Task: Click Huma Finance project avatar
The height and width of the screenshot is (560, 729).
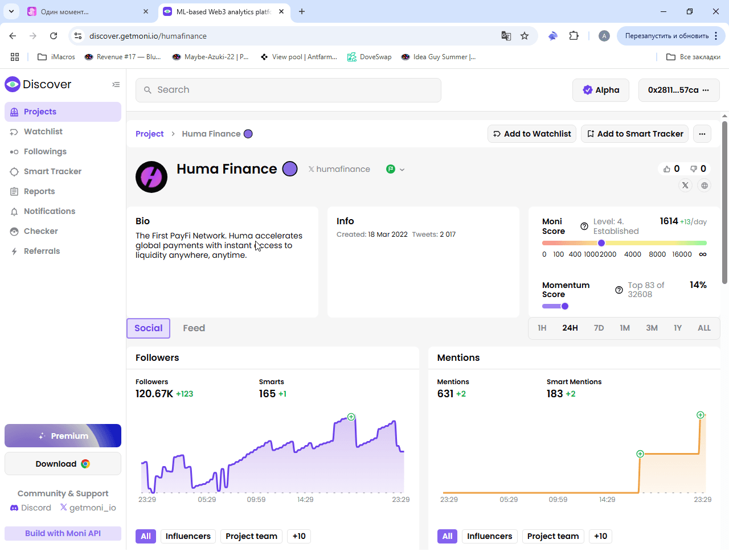Action: click(x=151, y=177)
